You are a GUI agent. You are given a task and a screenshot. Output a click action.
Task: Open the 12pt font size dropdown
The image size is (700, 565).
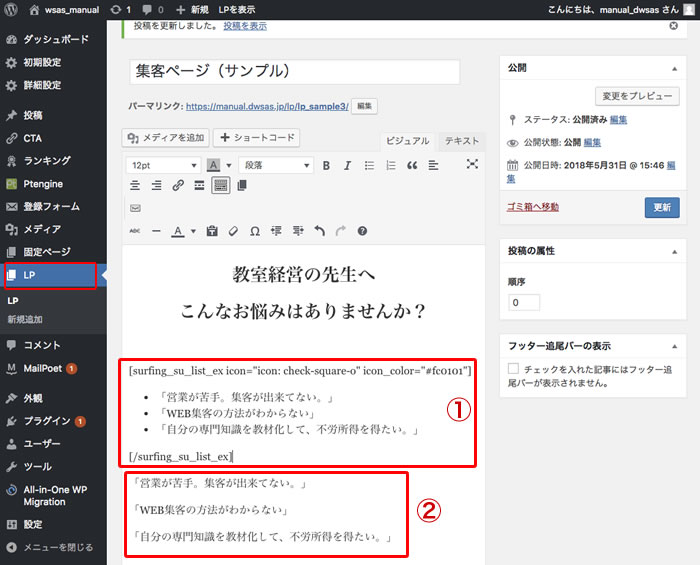tap(163, 165)
